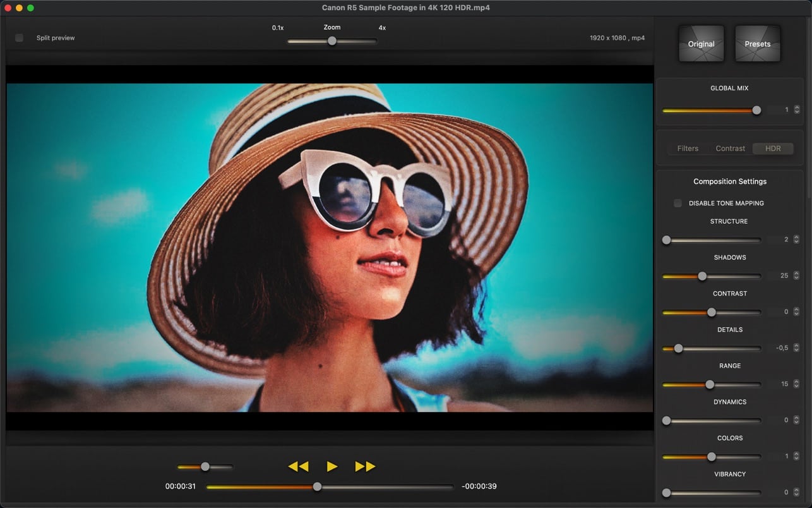
Task: Click the video timeline scrubber handle
Action: tap(318, 487)
